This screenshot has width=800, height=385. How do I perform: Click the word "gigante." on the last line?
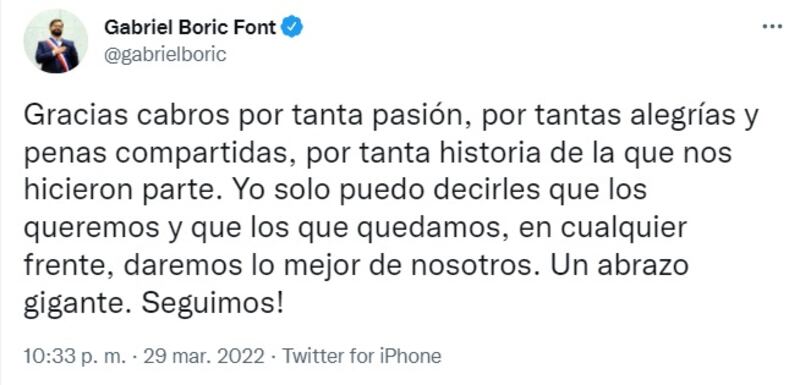pyautogui.click(x=78, y=306)
